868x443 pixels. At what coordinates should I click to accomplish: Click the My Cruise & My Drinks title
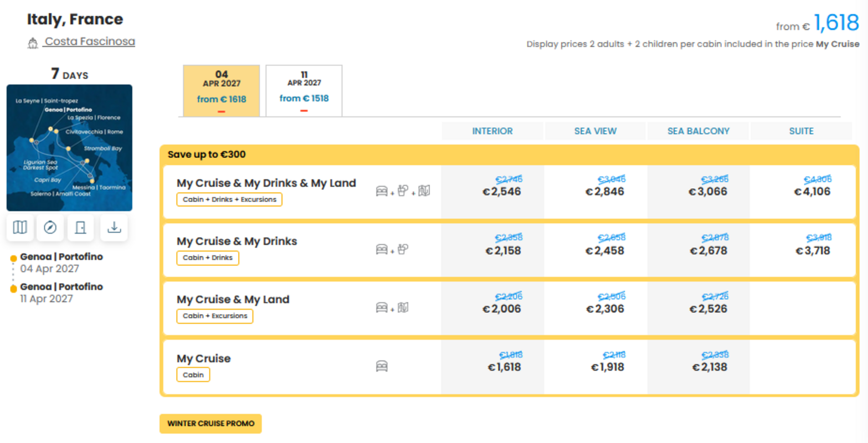pos(237,241)
